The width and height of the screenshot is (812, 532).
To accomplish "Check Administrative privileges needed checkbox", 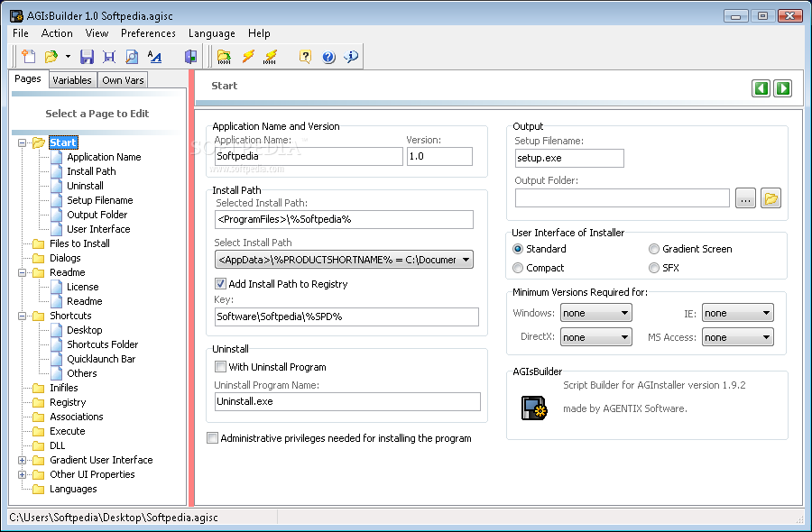I will tap(212, 438).
